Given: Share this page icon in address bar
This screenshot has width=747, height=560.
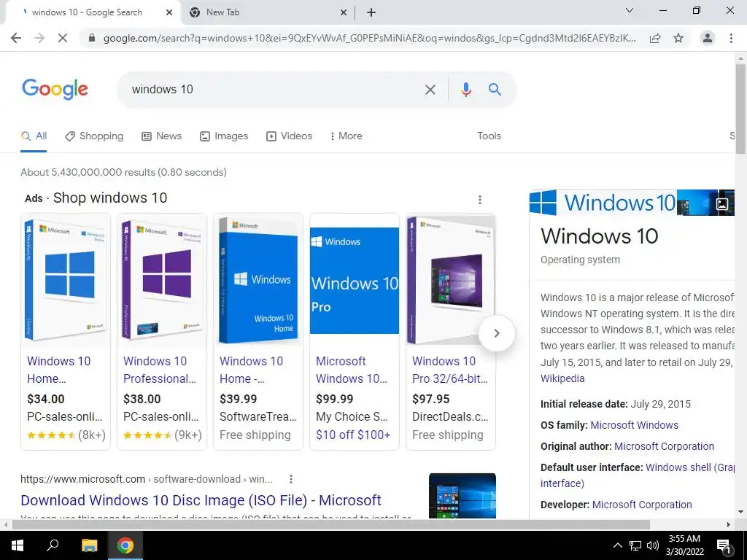Looking at the screenshot, I should pos(655,38).
